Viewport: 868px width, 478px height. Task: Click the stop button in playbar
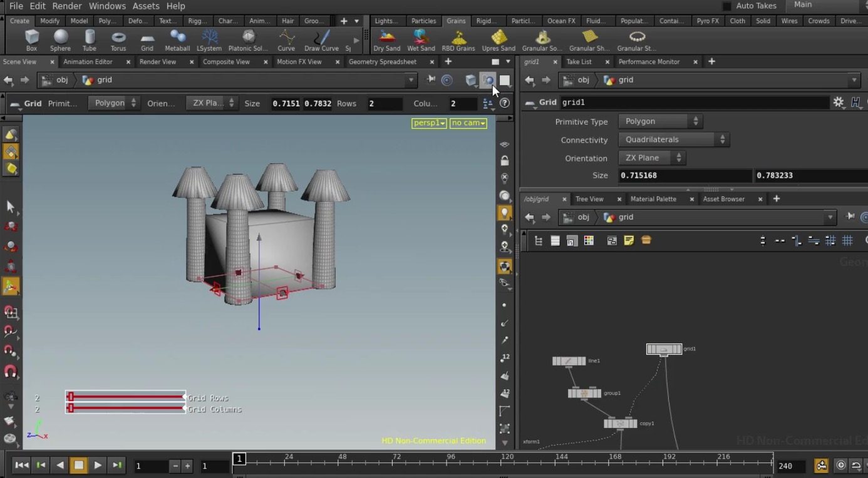79,465
